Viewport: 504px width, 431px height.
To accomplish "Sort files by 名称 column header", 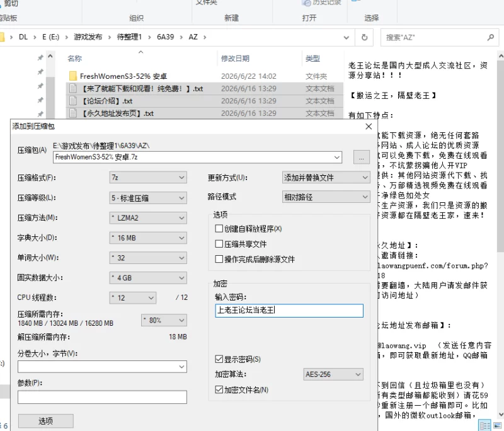I will [74, 59].
